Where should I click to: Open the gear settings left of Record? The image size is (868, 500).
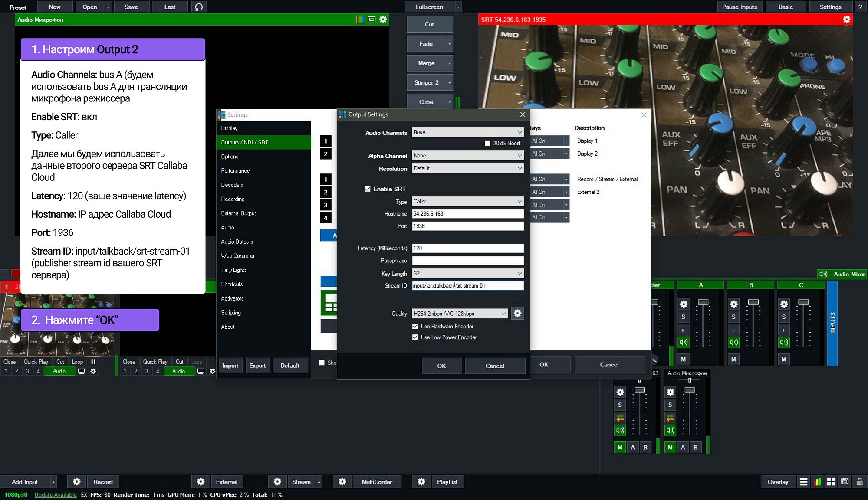pos(76,482)
